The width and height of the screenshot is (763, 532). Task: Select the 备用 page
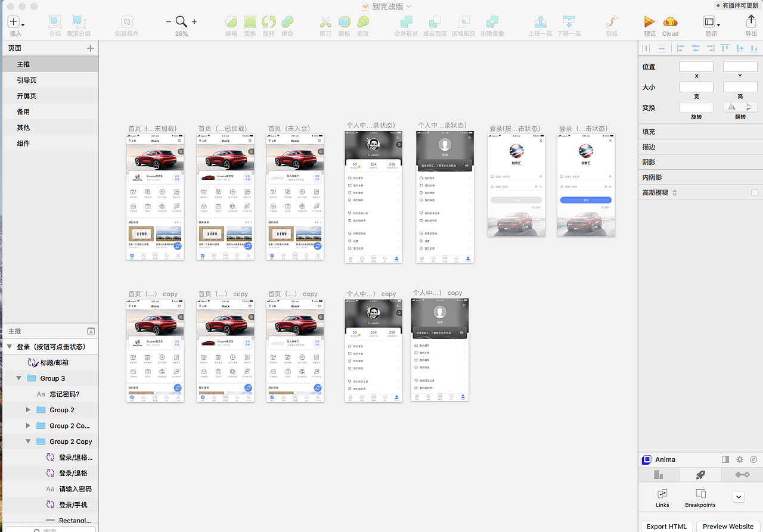click(x=49, y=111)
